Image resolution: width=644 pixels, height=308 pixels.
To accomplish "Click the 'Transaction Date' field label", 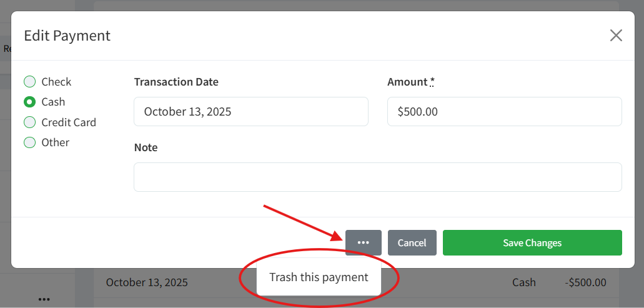I will [x=176, y=82].
